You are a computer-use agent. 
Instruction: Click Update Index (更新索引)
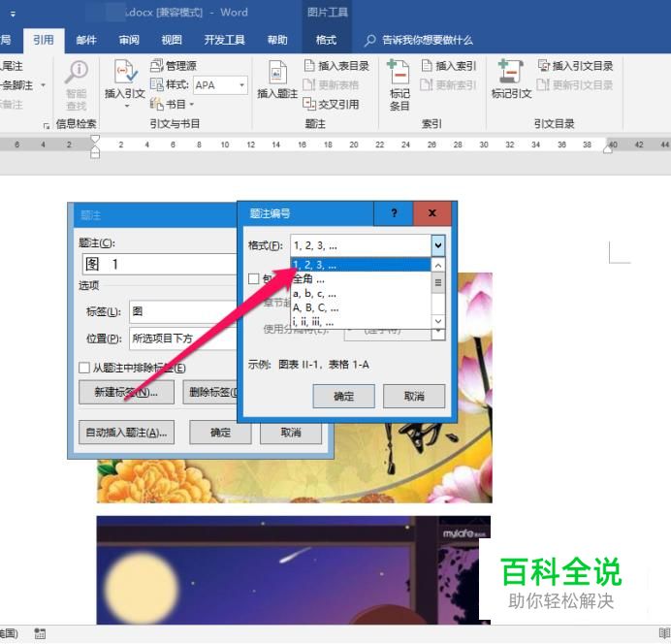(x=449, y=84)
